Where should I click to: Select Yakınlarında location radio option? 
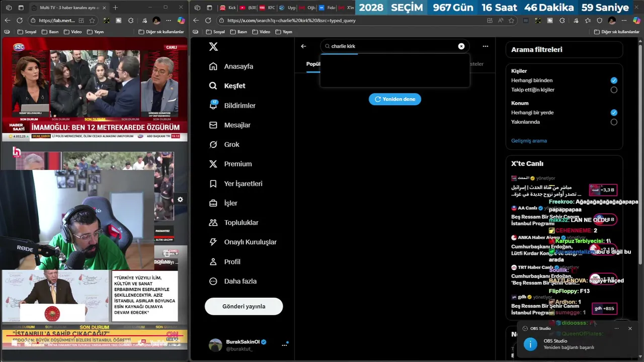pyautogui.click(x=614, y=122)
